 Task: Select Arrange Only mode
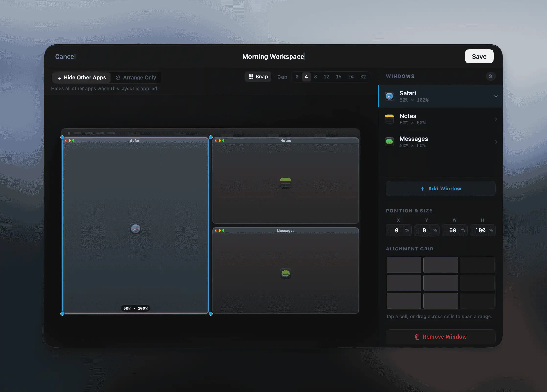pos(136,78)
